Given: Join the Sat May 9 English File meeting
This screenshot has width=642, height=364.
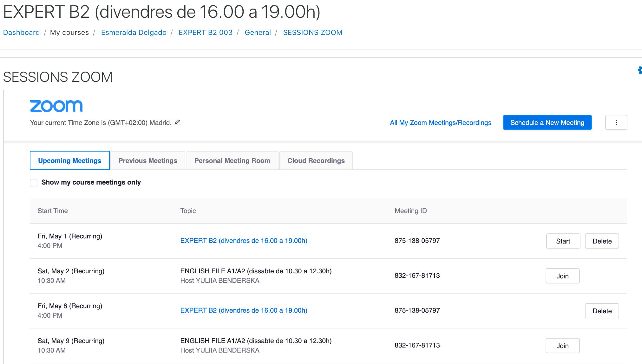Looking at the screenshot, I should [562, 346].
